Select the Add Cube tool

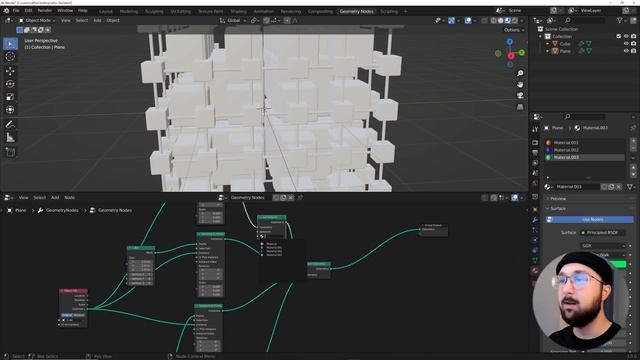tap(10, 152)
